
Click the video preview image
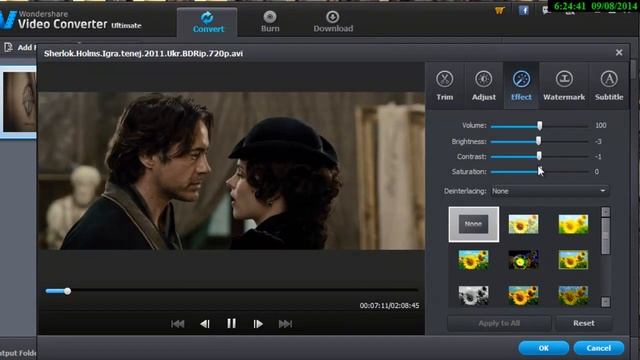[231, 171]
